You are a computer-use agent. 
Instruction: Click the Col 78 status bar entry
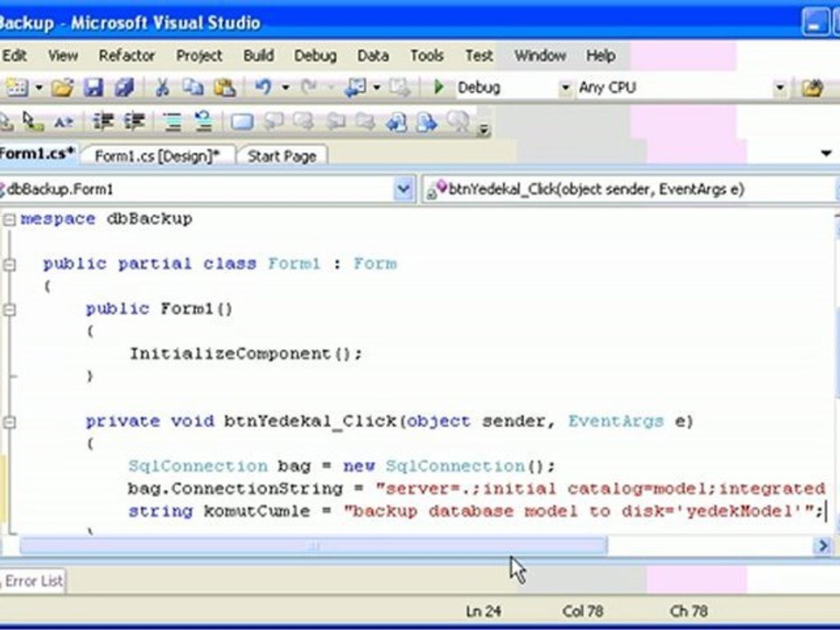pos(583,612)
